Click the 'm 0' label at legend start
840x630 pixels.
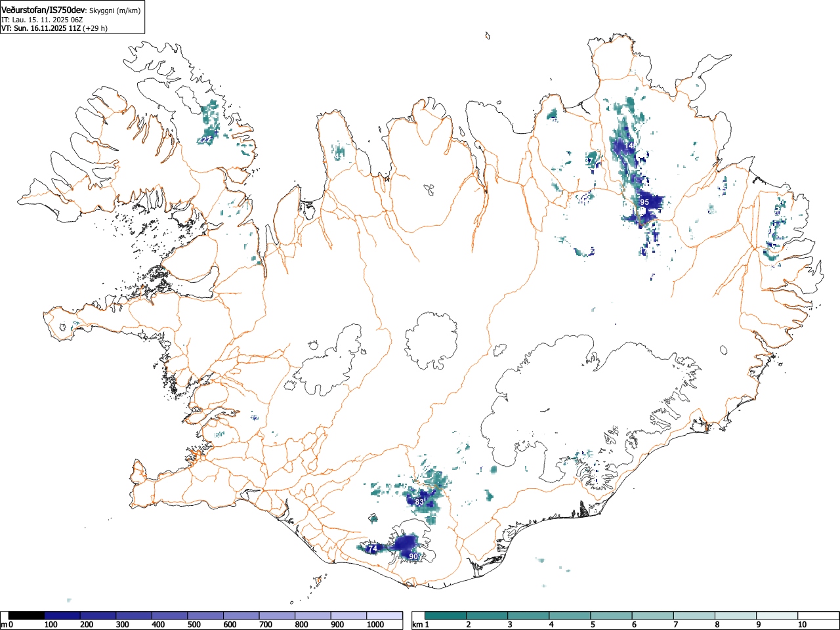coord(7,625)
